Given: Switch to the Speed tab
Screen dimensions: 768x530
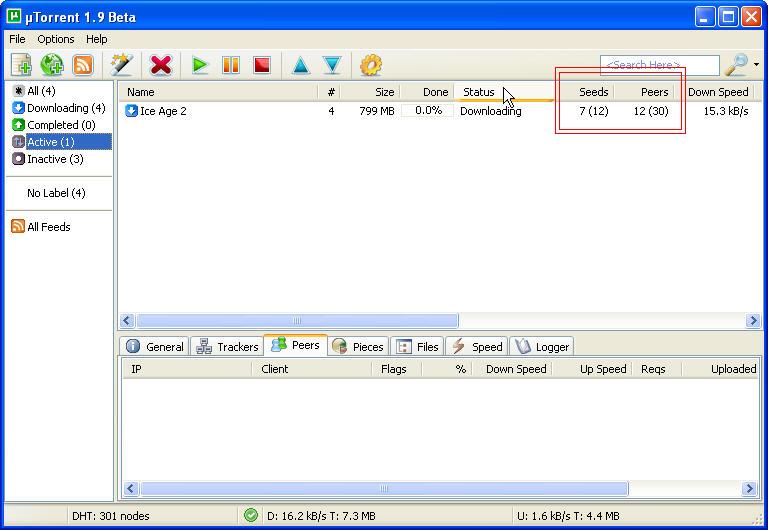Looking at the screenshot, I should [477, 347].
